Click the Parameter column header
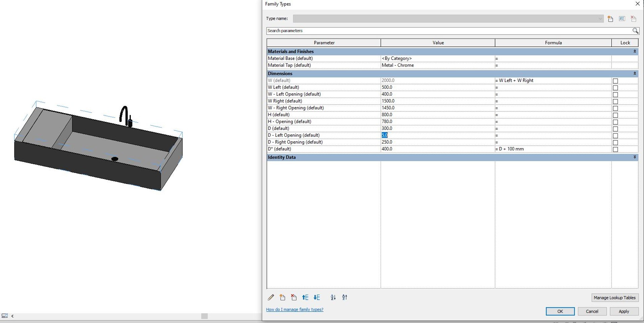This screenshot has height=323, width=644. [324, 43]
